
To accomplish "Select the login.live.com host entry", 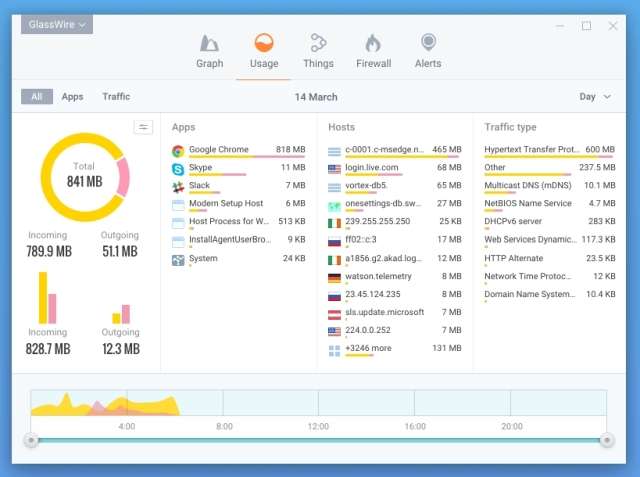I will pyautogui.click(x=372, y=168).
